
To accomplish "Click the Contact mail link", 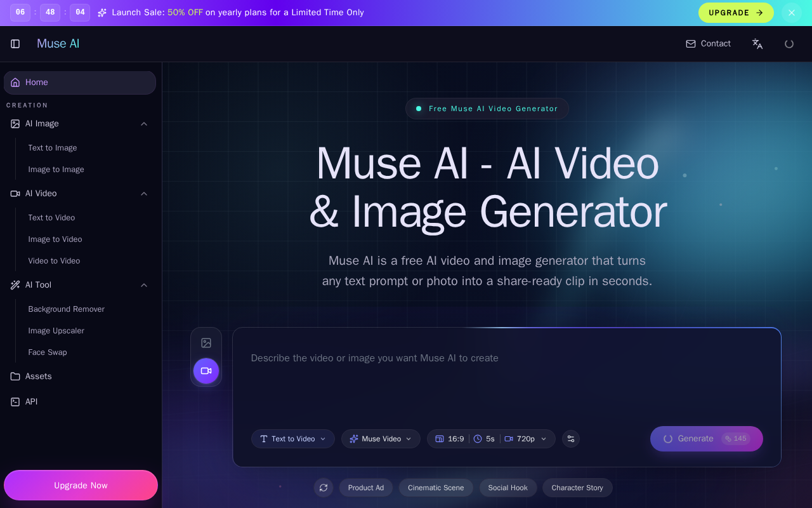I will point(709,44).
